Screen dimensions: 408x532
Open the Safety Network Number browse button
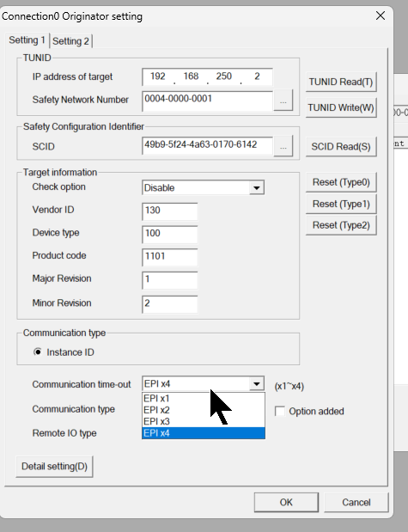click(x=283, y=101)
